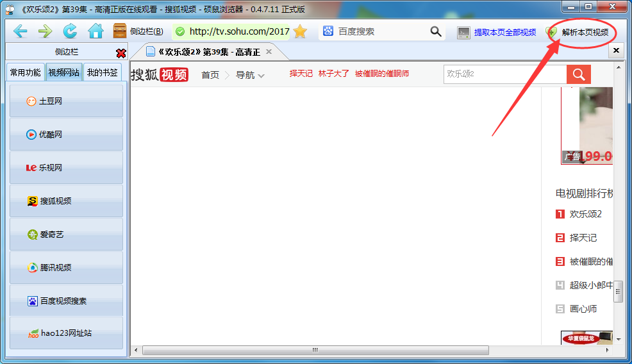Reload the page with refresh icon
The height and width of the screenshot is (364, 632).
[70, 31]
